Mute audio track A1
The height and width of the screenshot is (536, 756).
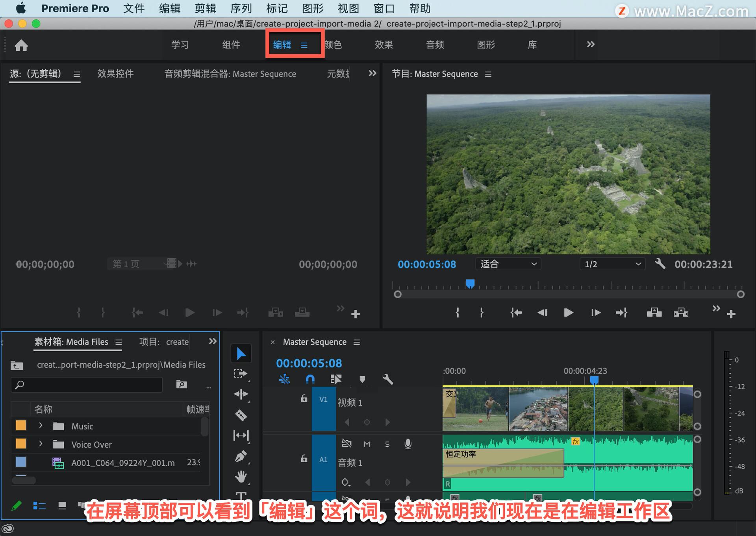pyautogui.click(x=367, y=444)
